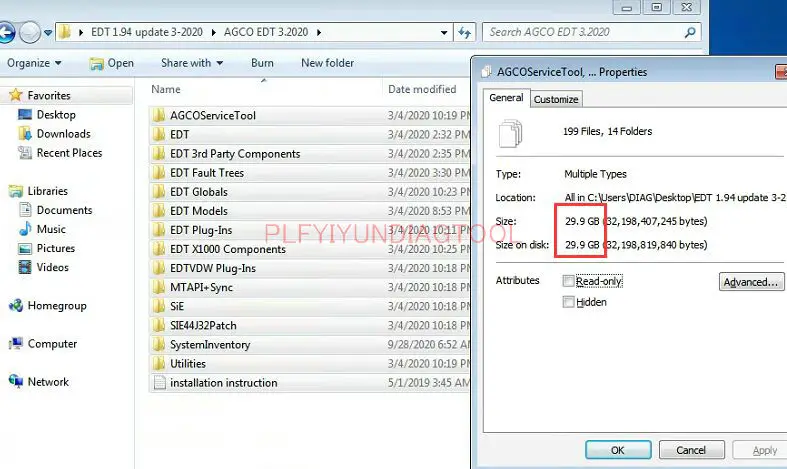Viewport: 787px width, 469px height.
Task: Click AGCO EDT 3.2020 breadcrumb
Action: pyautogui.click(x=266, y=32)
